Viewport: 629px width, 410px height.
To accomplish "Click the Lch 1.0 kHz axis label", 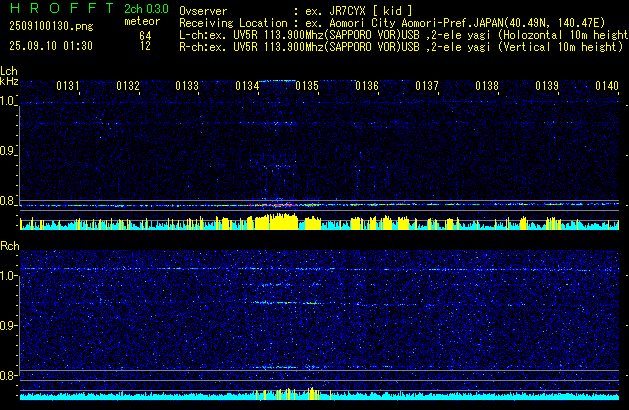I will (7, 101).
